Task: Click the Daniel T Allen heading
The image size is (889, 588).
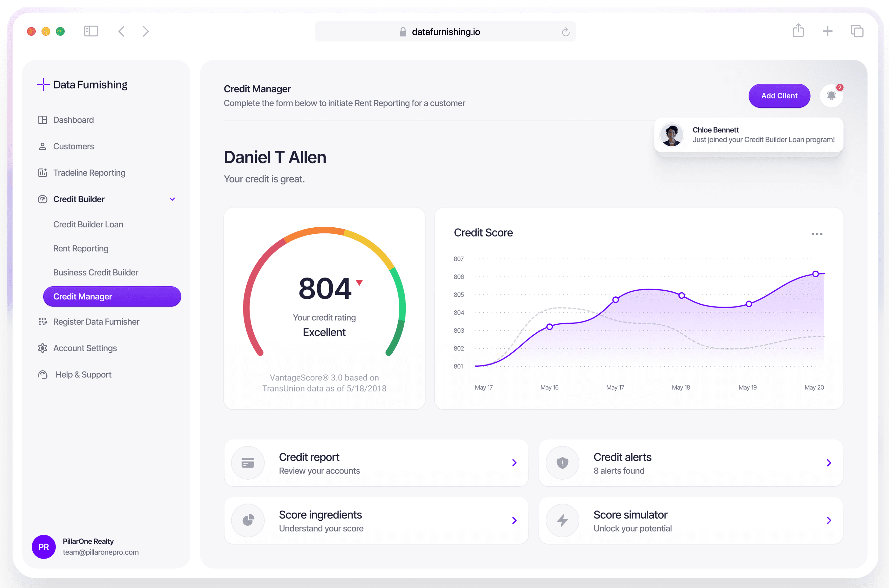Action: [x=275, y=157]
